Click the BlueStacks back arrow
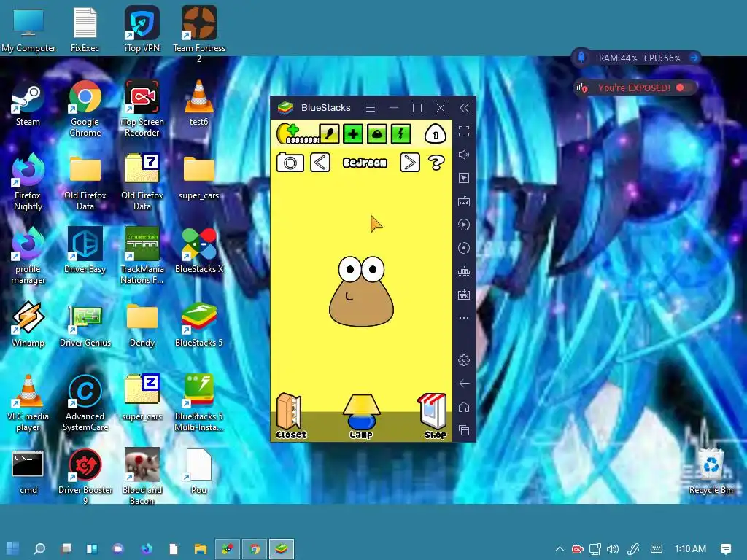Screen dimensions: 747x560 (x=464, y=384)
